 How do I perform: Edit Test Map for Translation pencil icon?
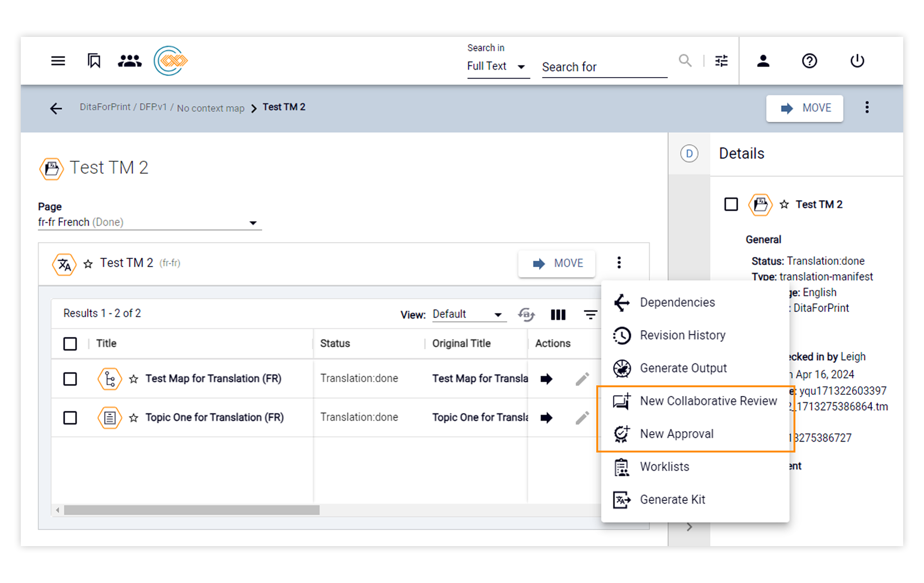click(582, 379)
